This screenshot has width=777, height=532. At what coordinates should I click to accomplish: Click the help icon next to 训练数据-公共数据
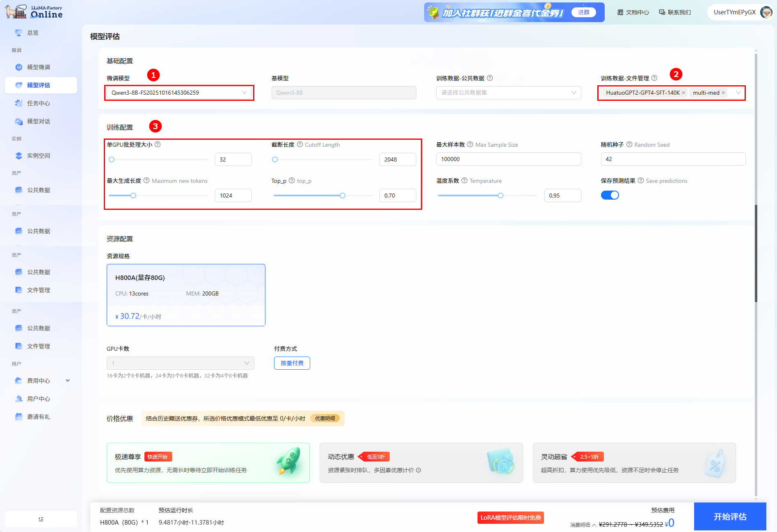[490, 78]
